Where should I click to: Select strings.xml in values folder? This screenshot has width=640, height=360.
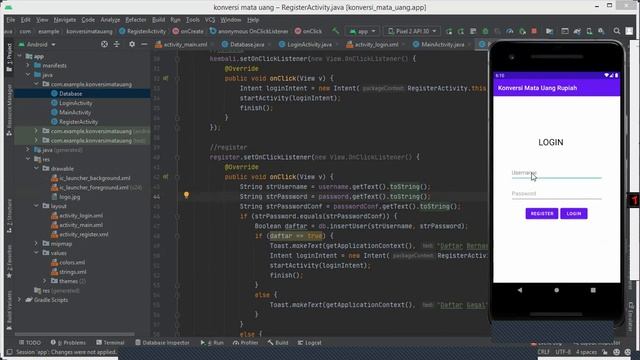tap(73, 272)
